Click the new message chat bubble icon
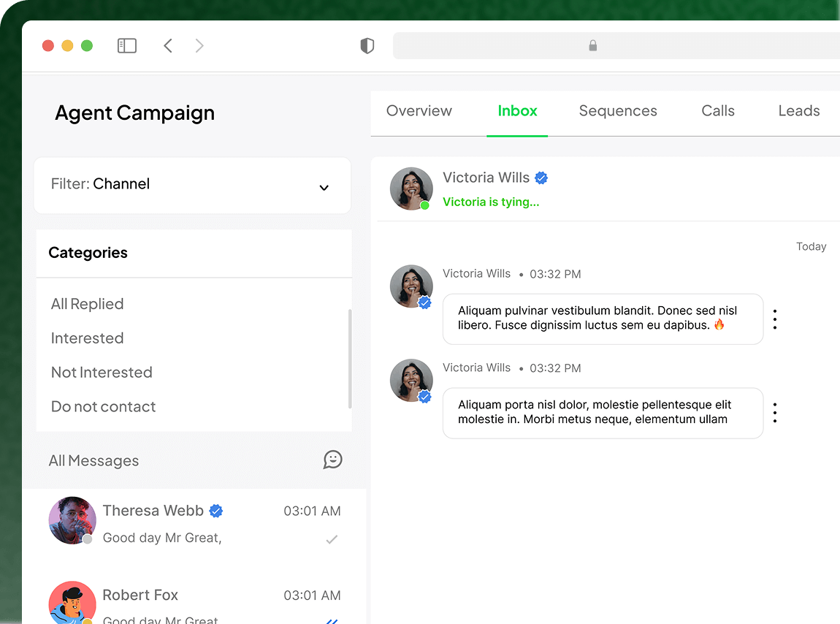Screen dimensions: 840x624 333,460
